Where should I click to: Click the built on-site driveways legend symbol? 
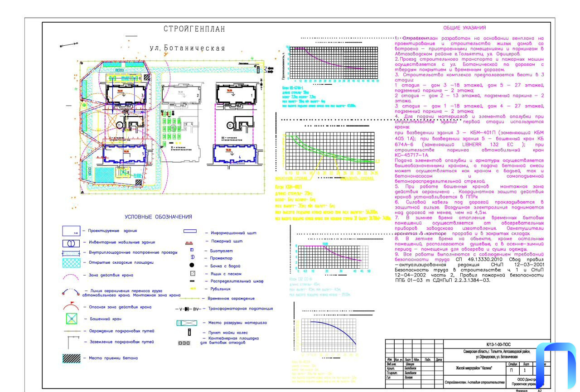(x=71, y=252)
